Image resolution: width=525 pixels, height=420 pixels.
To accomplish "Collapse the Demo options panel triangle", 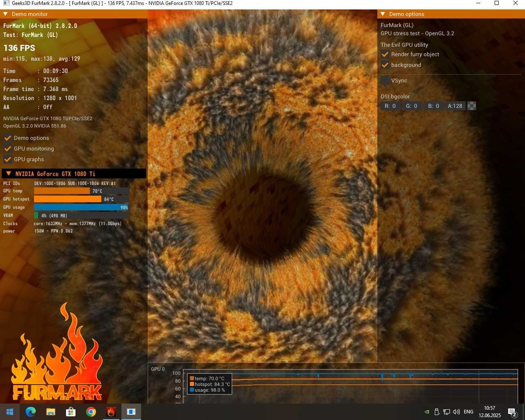I will click(383, 14).
